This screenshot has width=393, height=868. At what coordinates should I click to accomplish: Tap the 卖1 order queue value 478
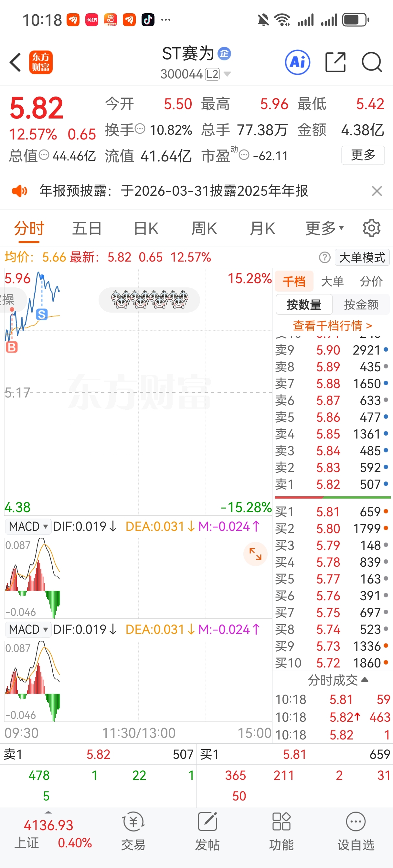[39, 775]
